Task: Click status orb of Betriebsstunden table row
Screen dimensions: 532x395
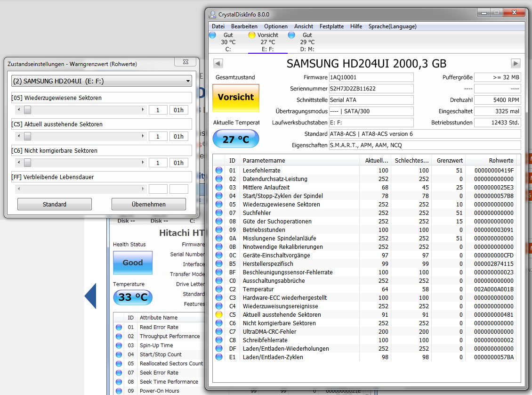Action: 219,230
